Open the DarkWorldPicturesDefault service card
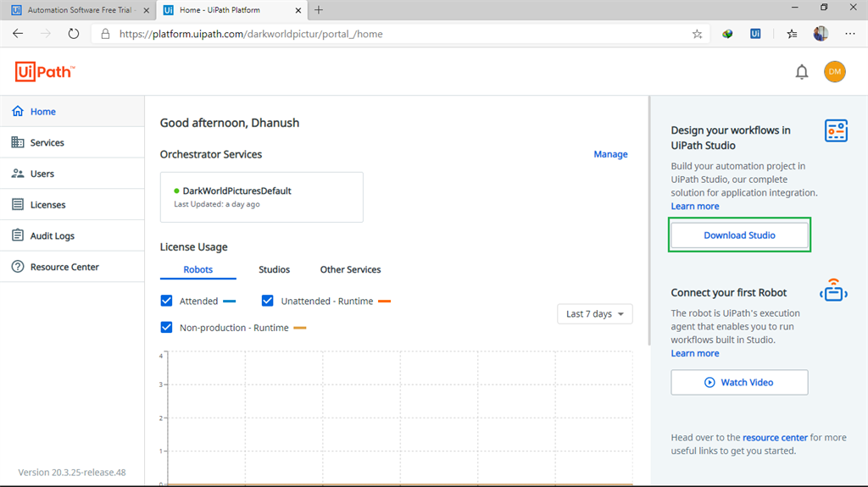The width and height of the screenshot is (868, 487). click(x=262, y=197)
